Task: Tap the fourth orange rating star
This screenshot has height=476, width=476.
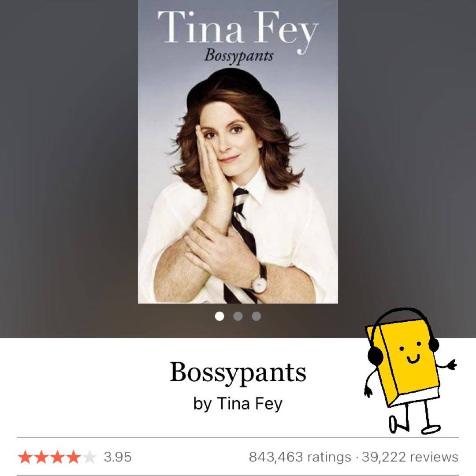Action: click(x=74, y=457)
